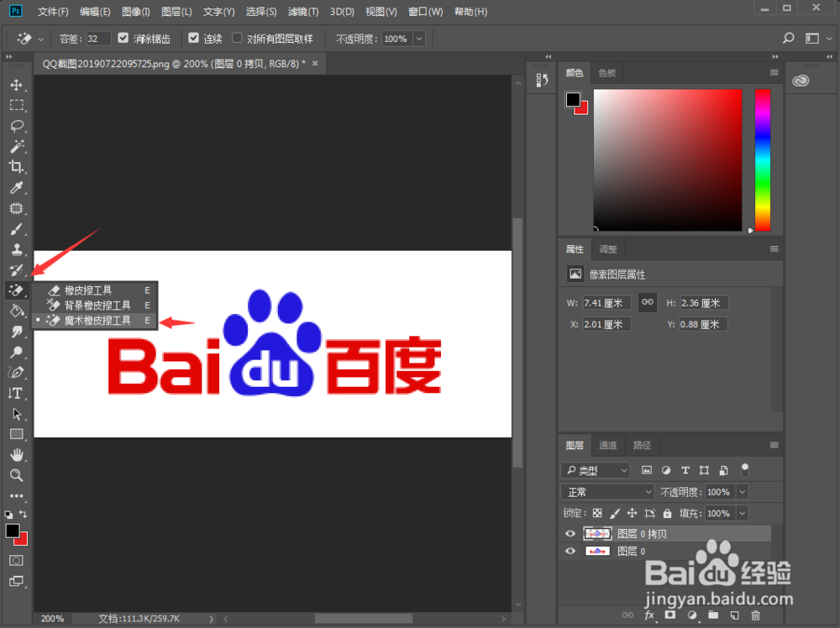Select the Paint Bucket tool
The width and height of the screenshot is (840, 628).
(17, 311)
